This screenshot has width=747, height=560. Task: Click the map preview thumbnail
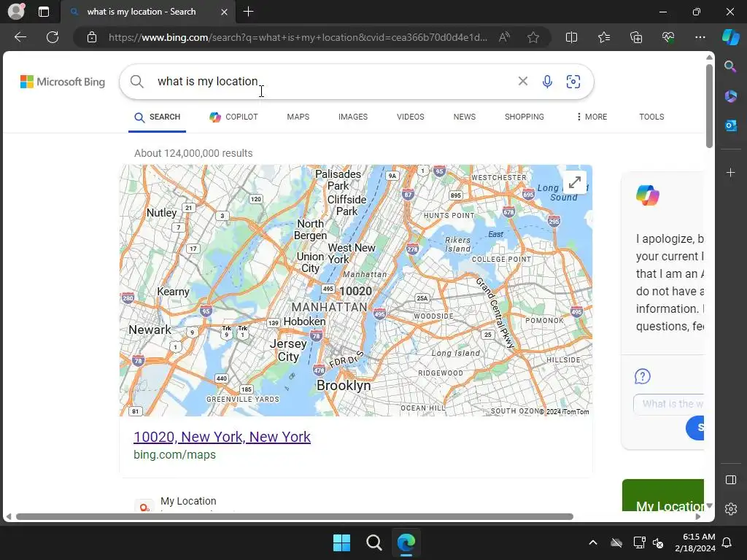click(x=356, y=290)
